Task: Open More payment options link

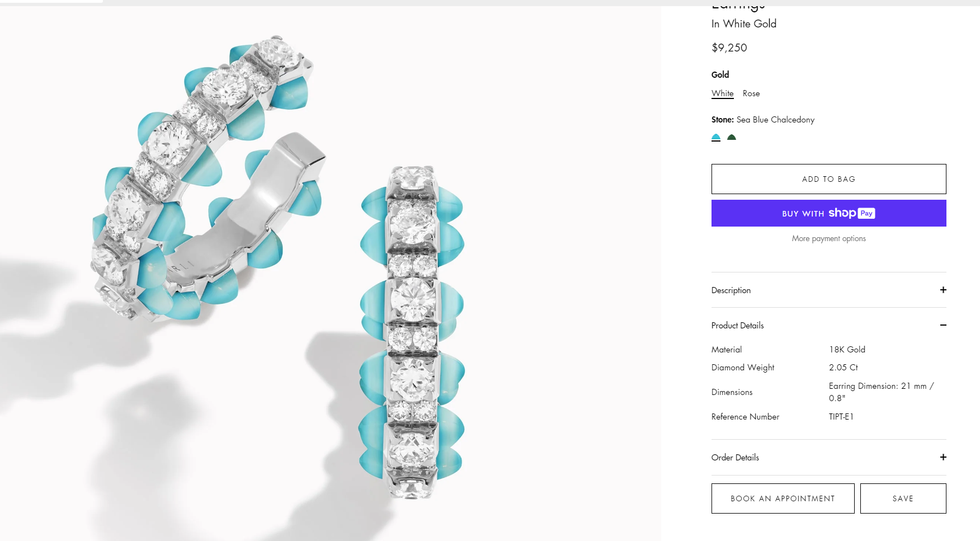Action: pyautogui.click(x=828, y=238)
